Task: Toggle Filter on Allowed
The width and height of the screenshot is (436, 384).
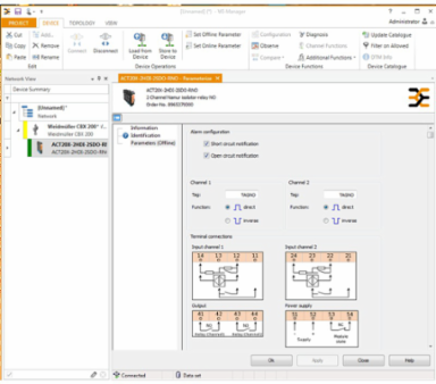Action: click(386, 46)
